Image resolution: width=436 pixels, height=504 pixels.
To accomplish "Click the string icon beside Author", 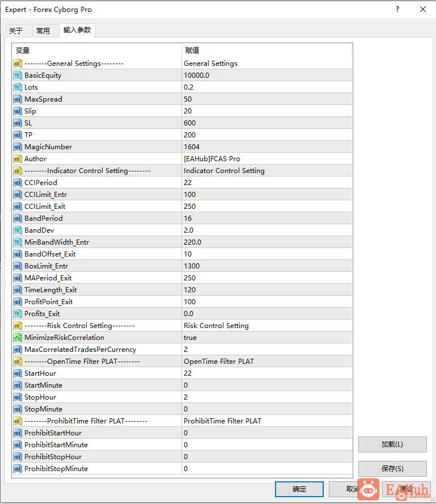I will coord(18,158).
